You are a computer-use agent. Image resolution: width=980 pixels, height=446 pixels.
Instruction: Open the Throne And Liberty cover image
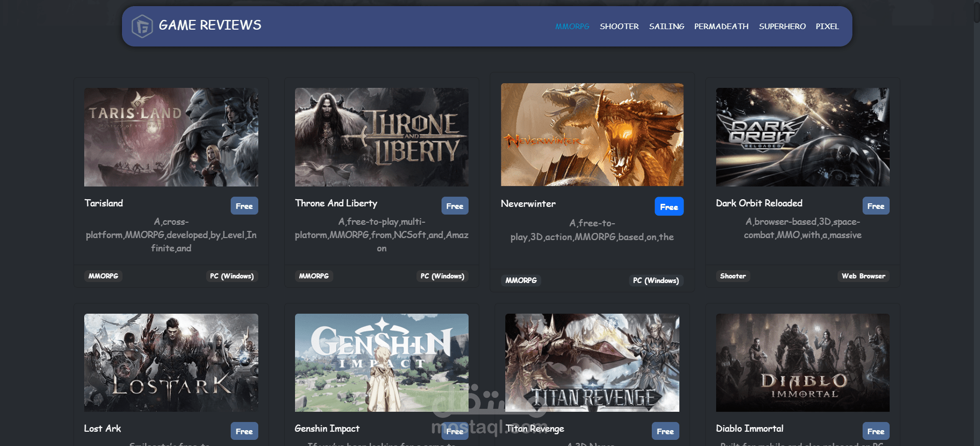coord(382,137)
